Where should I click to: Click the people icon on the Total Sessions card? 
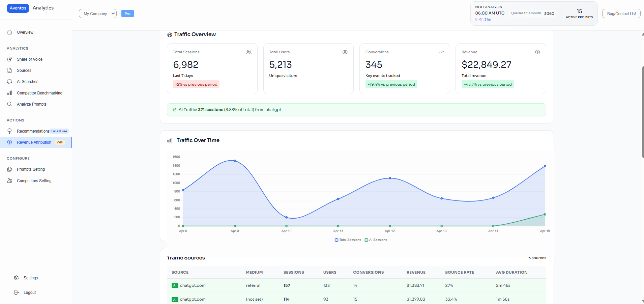pos(249,52)
